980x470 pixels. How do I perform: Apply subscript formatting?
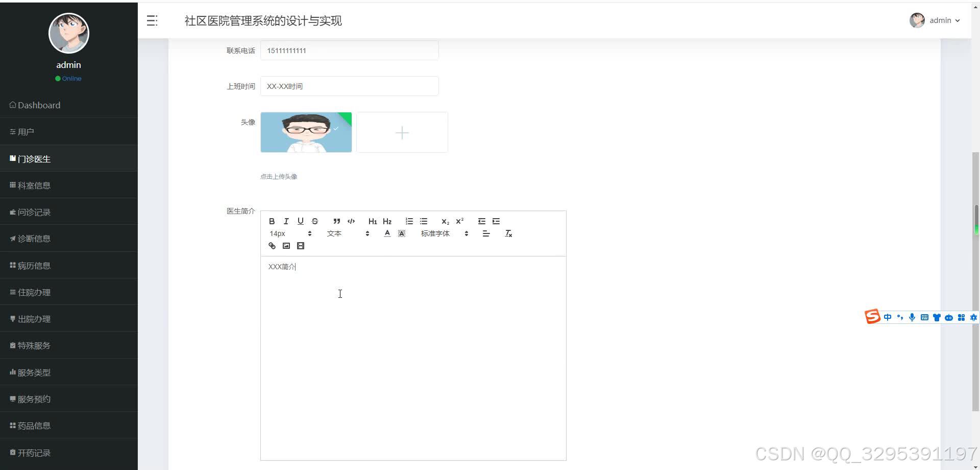[x=445, y=221]
